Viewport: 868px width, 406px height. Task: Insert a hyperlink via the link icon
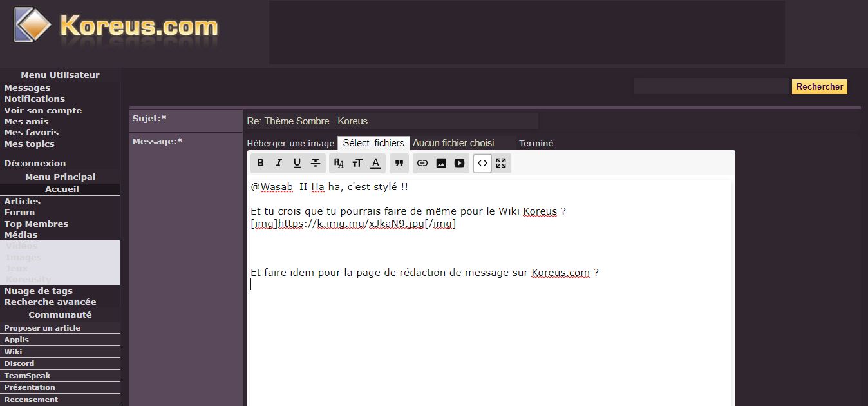(422, 163)
